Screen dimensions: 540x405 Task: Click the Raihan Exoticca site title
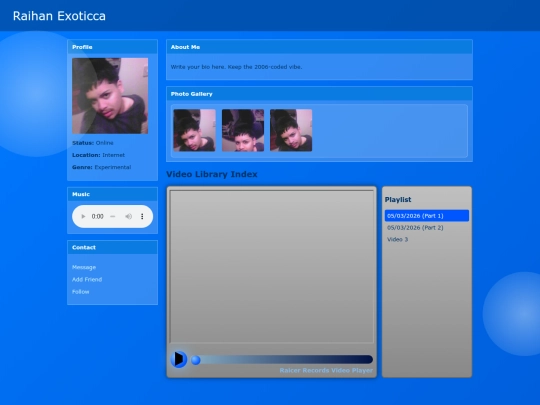(59, 16)
